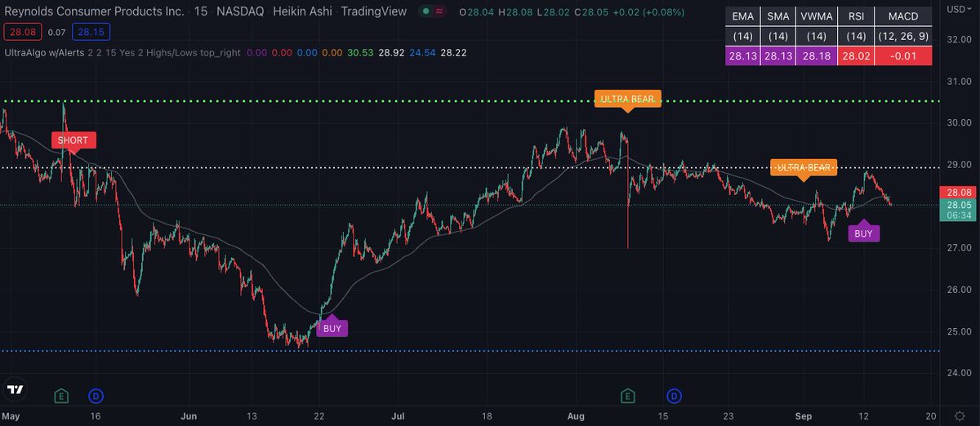Click the 30.53 value in indicator legend
This screenshot has width=980, height=426.
coord(360,51)
